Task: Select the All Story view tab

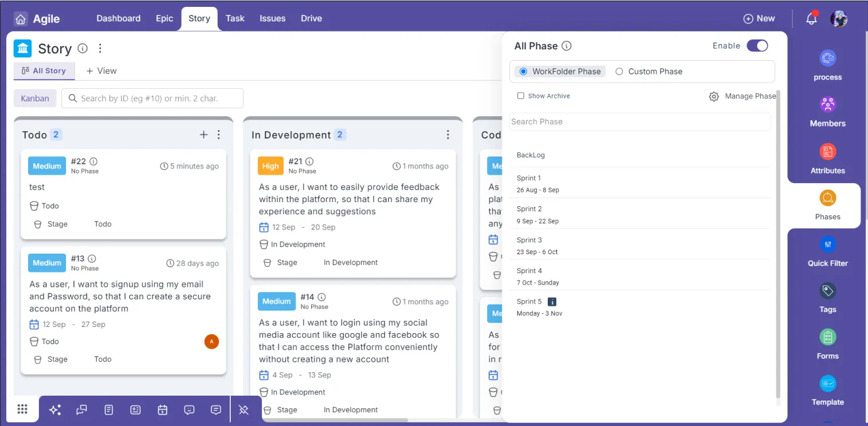Action: [44, 70]
